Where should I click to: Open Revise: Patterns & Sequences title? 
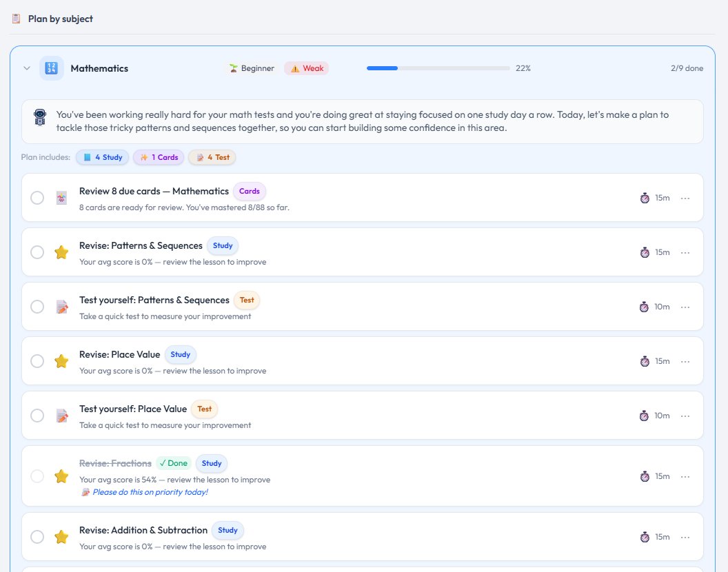141,245
